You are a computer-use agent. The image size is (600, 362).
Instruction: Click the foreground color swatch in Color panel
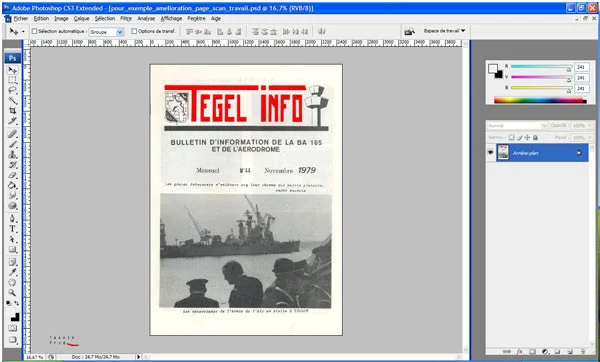click(x=493, y=68)
